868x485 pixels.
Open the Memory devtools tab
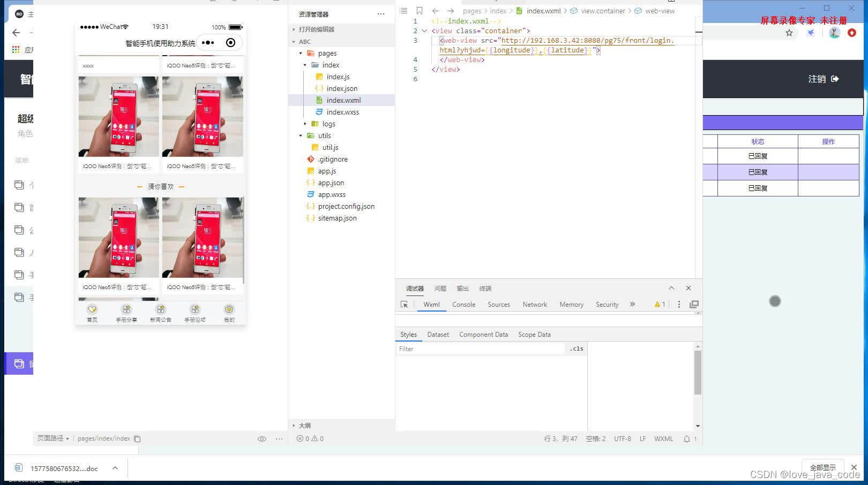572,305
